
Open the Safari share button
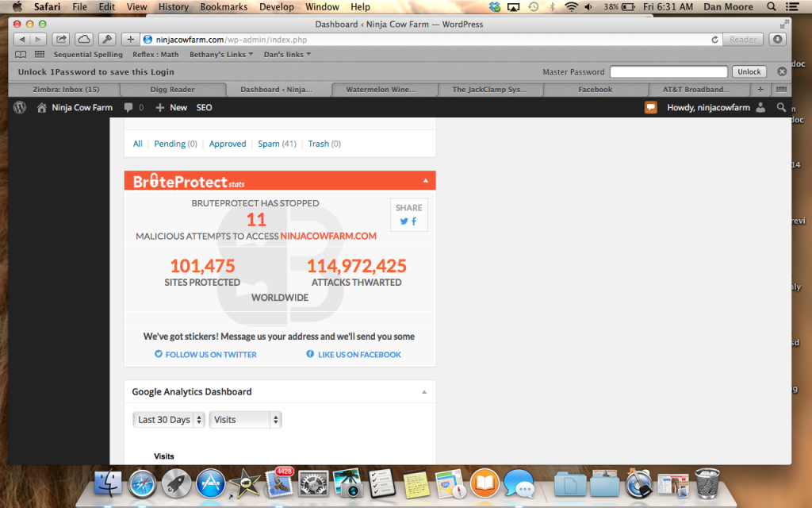tap(61, 40)
